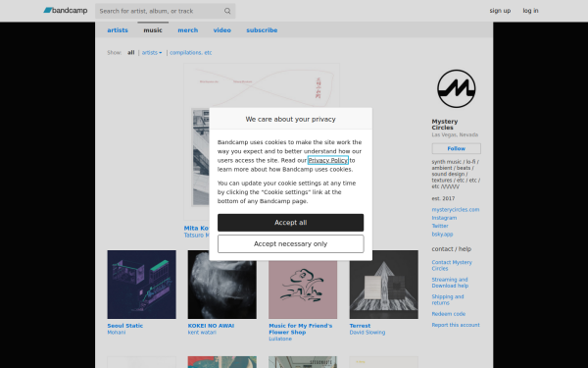Screen dimensions: 588x368
Task: Click the 'est. 2017' text
Action: [443, 198]
